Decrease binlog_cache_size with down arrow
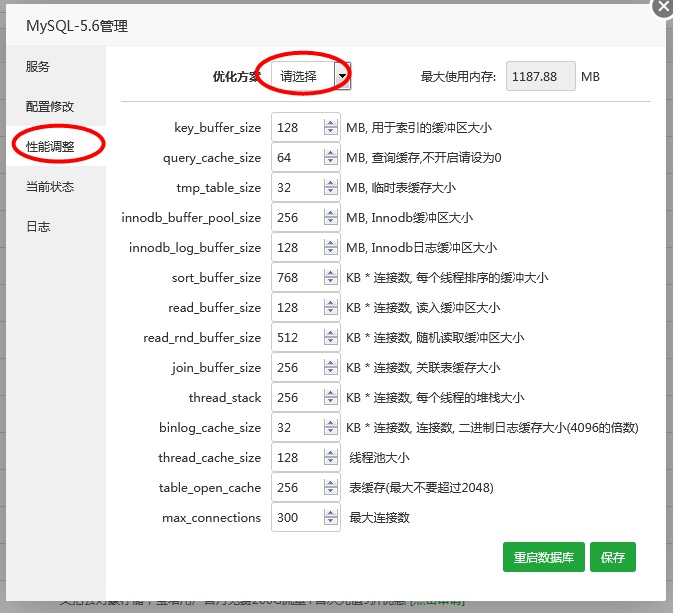 click(330, 431)
